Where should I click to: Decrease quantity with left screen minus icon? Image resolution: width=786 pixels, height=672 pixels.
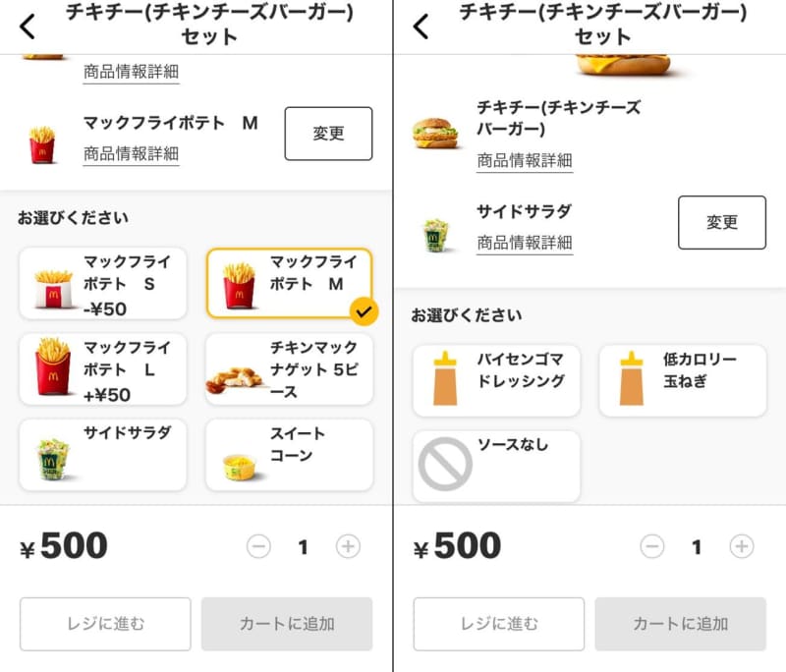point(258,546)
